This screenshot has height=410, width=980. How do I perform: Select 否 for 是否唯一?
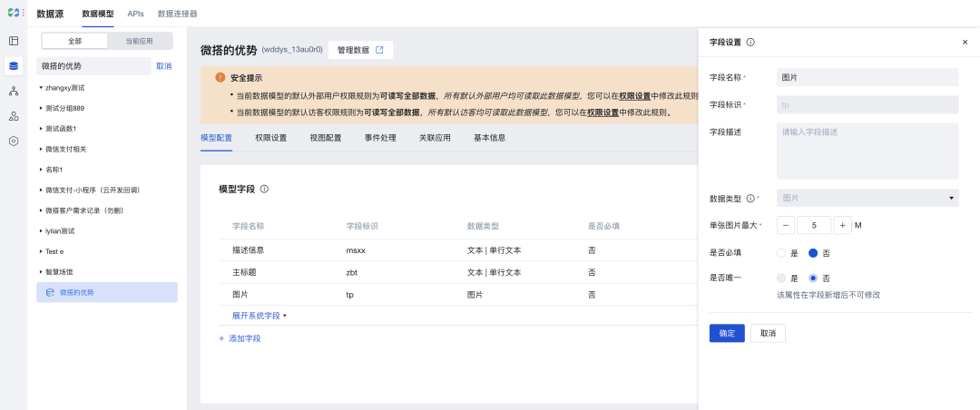[813, 278]
